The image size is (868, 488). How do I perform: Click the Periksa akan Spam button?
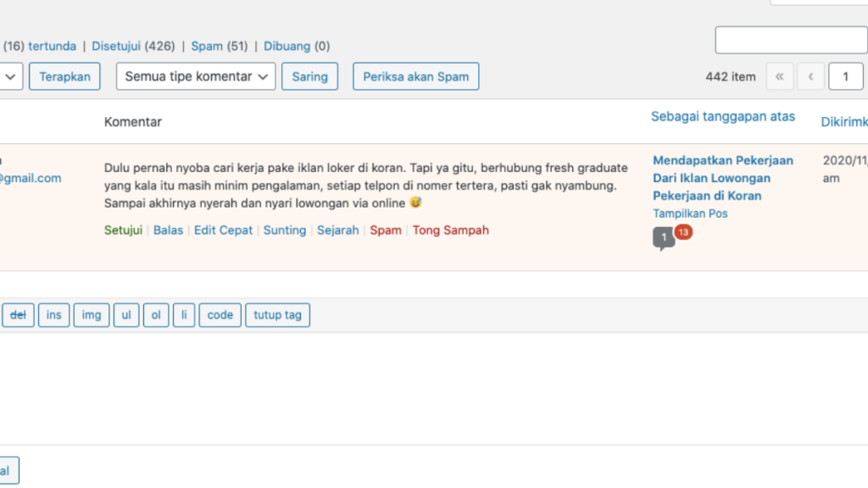pos(415,76)
